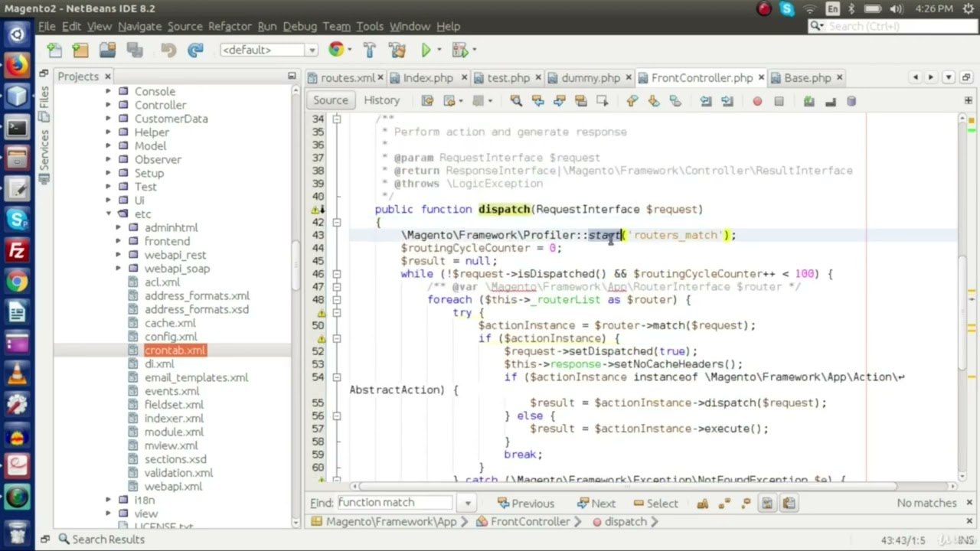This screenshot has width=980, height=551.
Task: Expand the Controller folder node
Action: (109, 105)
